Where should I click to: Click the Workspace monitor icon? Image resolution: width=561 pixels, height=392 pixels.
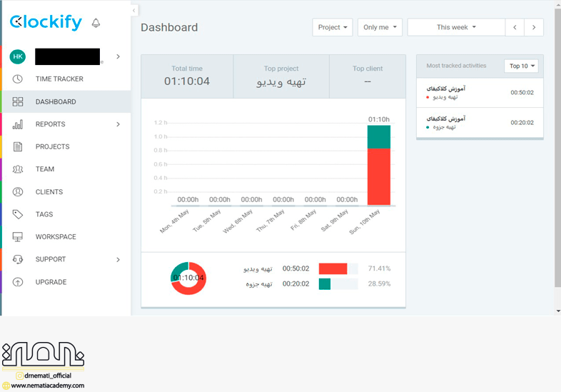click(x=18, y=237)
